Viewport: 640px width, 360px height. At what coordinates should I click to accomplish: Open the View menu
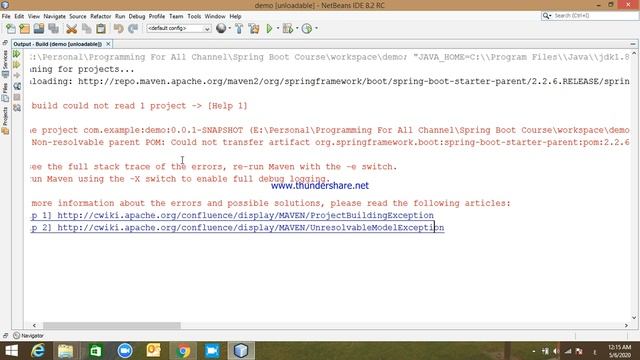(34, 16)
